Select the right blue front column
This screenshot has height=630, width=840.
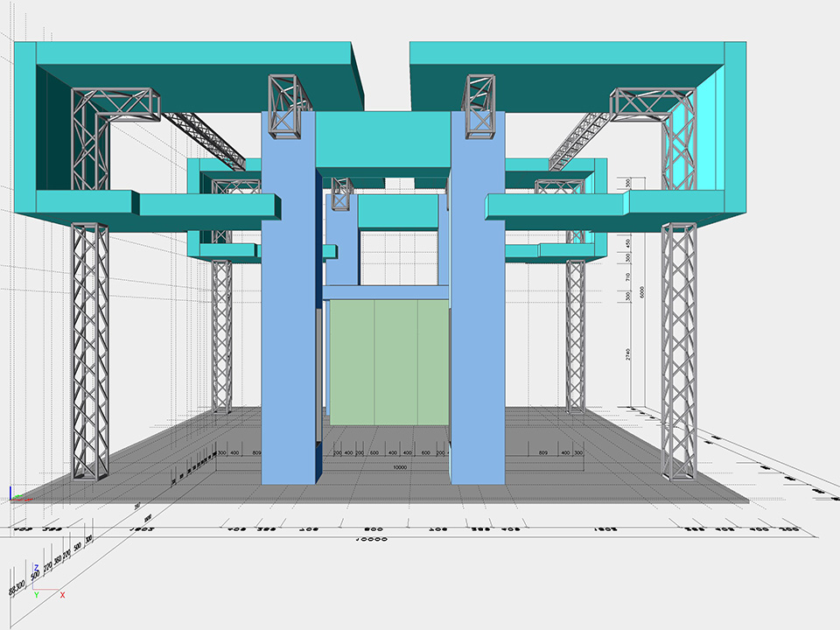tap(477, 350)
